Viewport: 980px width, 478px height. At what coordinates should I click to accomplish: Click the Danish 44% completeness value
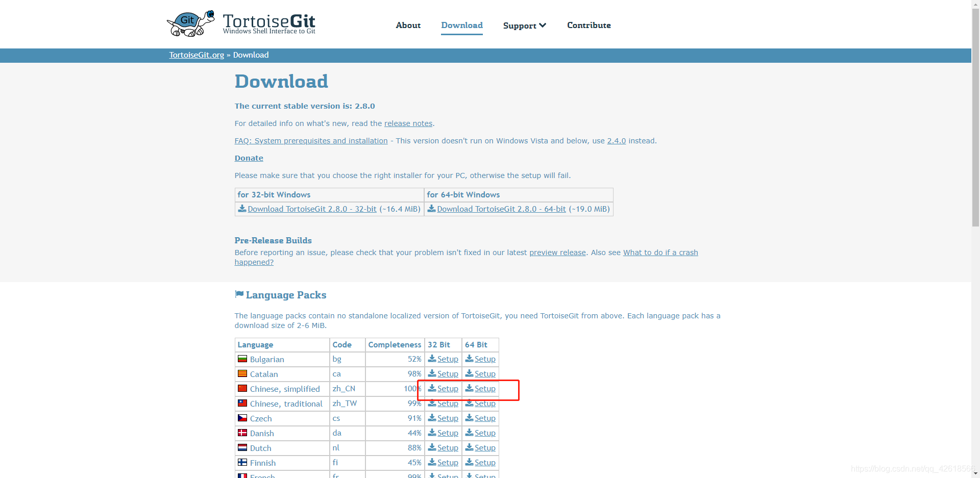[x=414, y=433]
